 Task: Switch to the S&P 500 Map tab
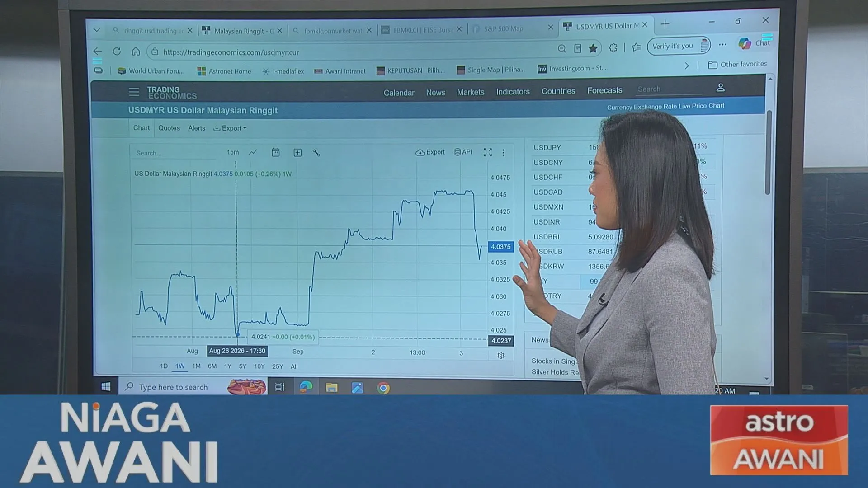[512, 28]
